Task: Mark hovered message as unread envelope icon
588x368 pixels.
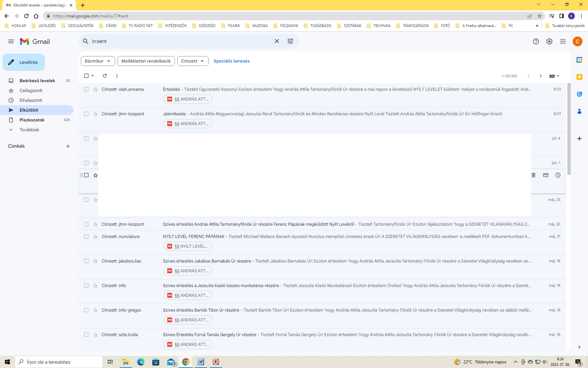Action: click(546, 175)
